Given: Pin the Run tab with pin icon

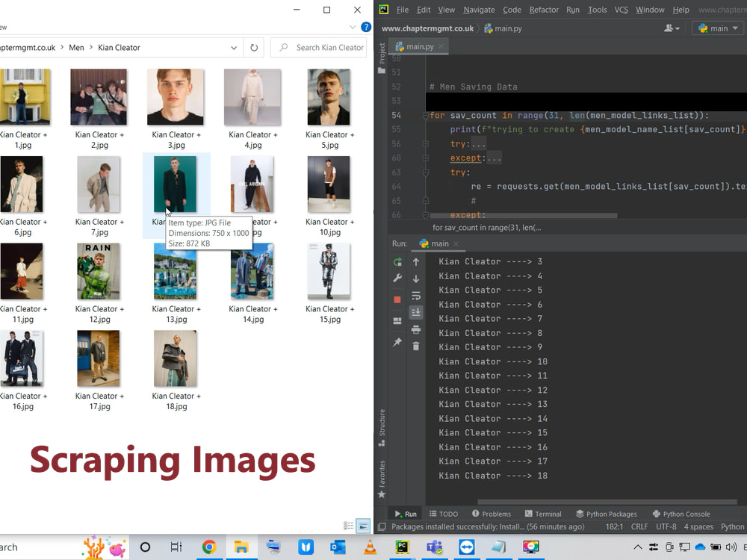Looking at the screenshot, I should point(397,342).
